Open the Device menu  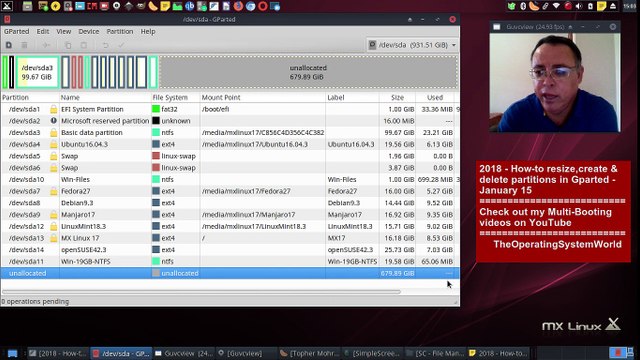pyautogui.click(x=89, y=31)
